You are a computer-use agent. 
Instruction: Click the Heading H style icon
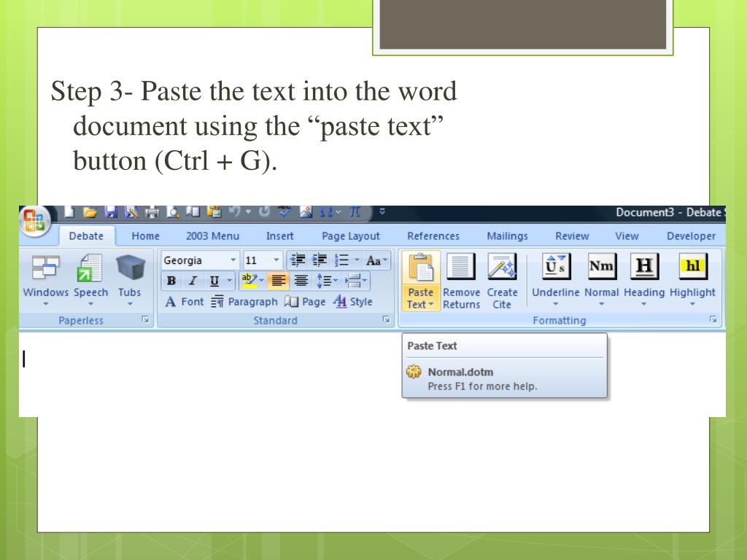click(x=644, y=267)
